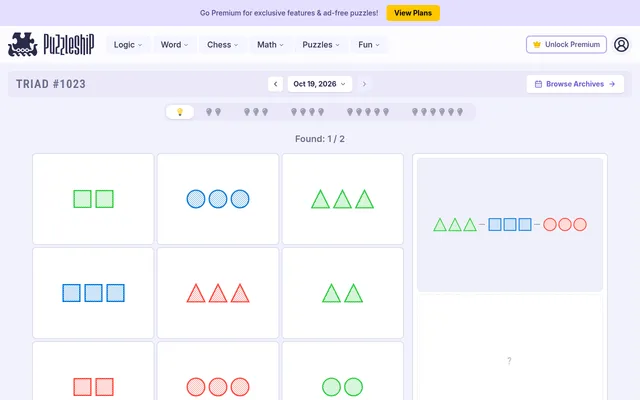Open the Chess menu

222,45
